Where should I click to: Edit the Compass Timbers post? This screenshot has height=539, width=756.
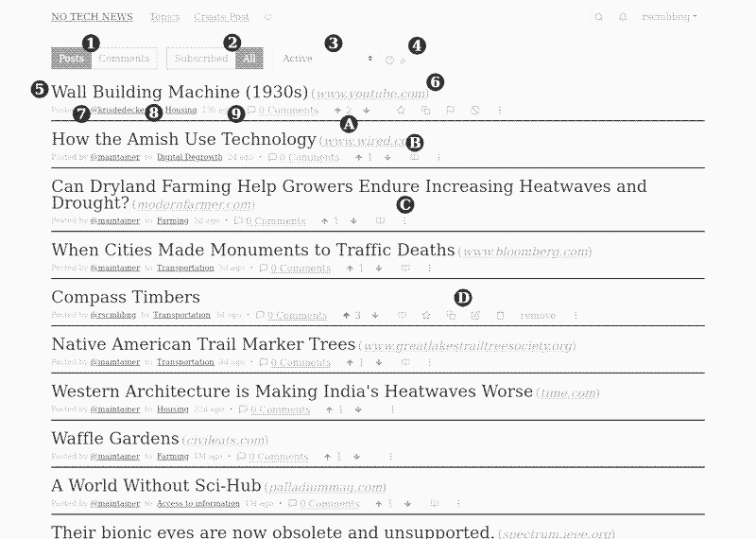[x=475, y=316]
